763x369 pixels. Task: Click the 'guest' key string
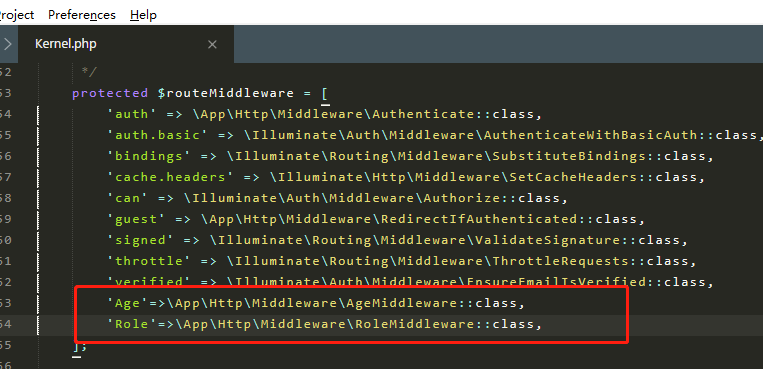click(136, 219)
